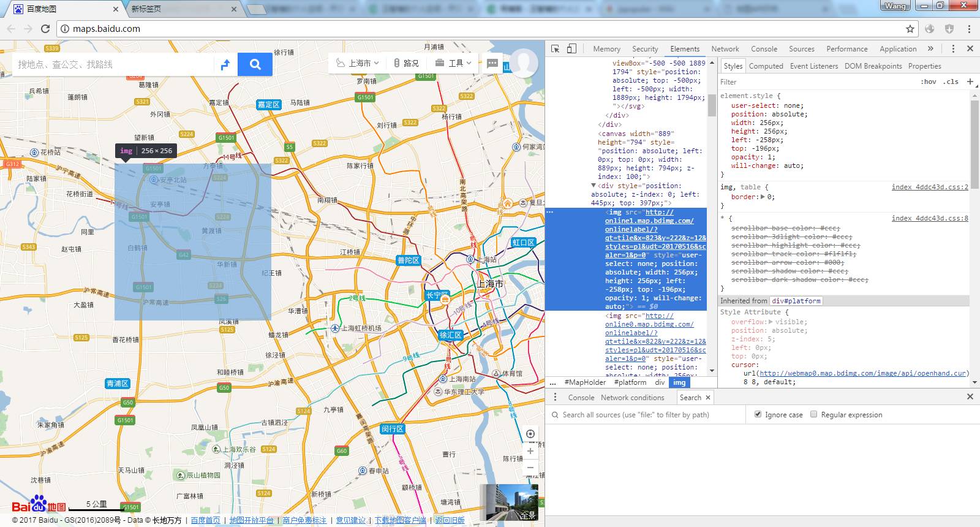Open index_4ddc43d.css:8 source link
This screenshot has width=980, height=527.
[930, 218]
